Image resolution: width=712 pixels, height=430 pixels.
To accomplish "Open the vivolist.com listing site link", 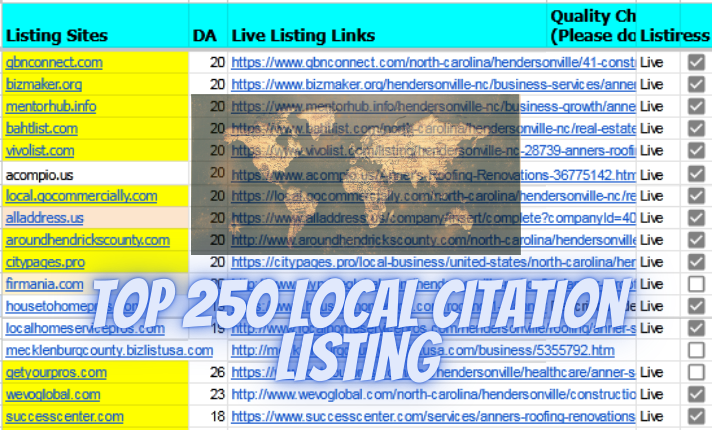I will pos(40,150).
